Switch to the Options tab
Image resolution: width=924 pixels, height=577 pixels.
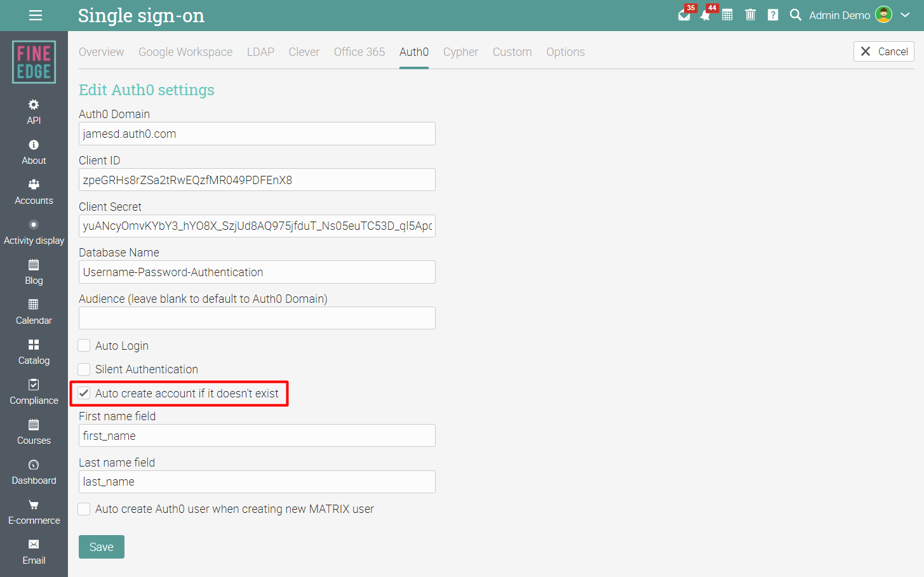point(566,52)
